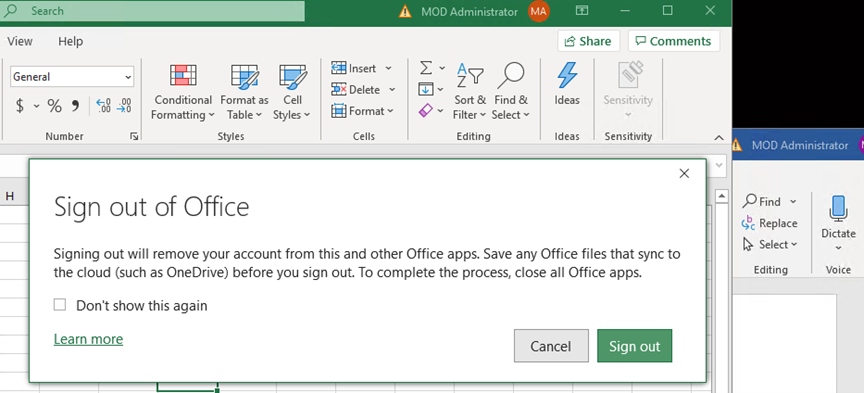Viewport: 864px width, 393px height.
Task: Click the Sign out button
Action: [634, 346]
